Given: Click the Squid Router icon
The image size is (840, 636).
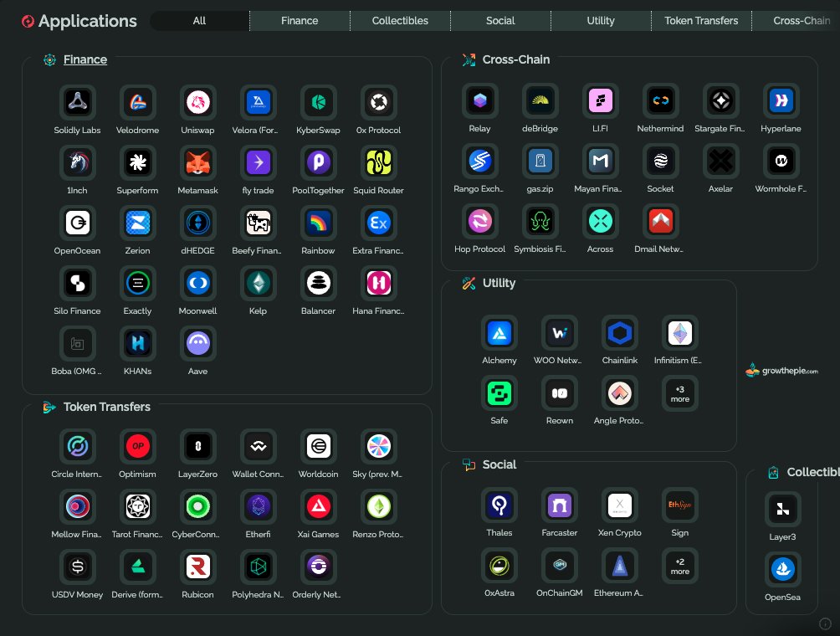Looking at the screenshot, I should (379, 162).
